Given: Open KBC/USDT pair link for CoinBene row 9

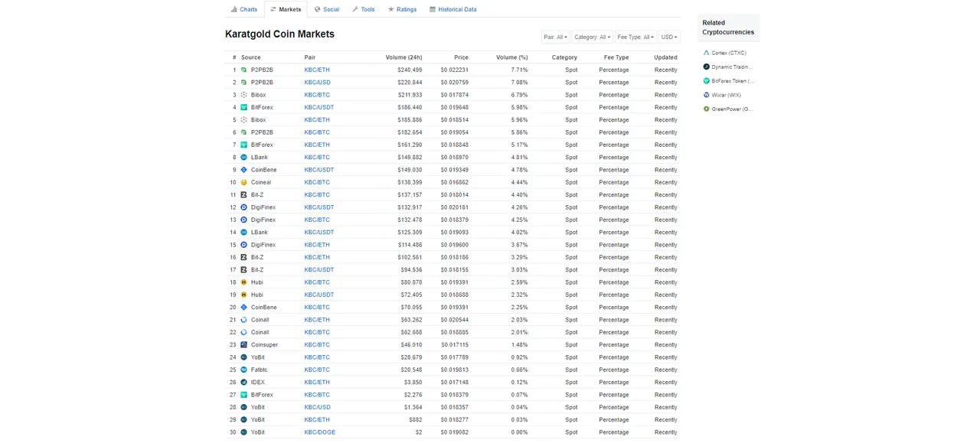Looking at the screenshot, I should (319, 170).
